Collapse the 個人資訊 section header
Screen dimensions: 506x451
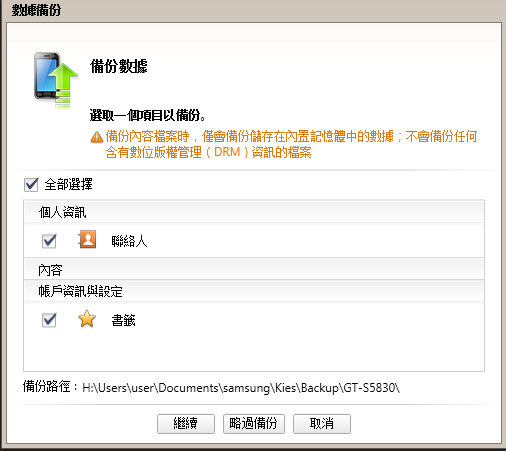coord(254,212)
